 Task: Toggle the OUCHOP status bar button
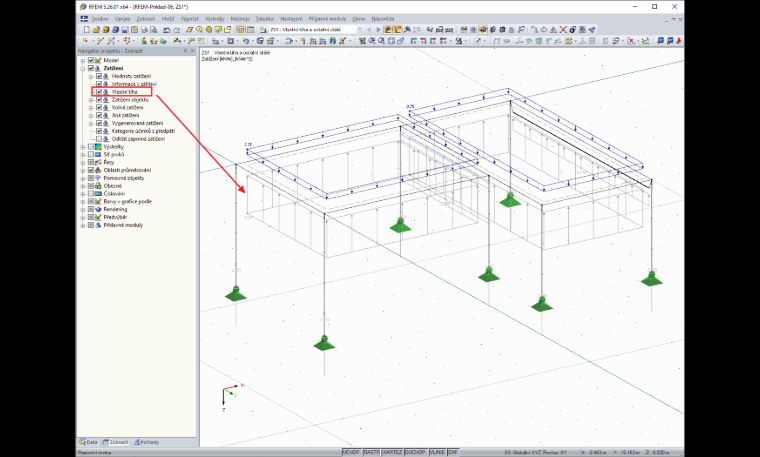click(x=415, y=452)
